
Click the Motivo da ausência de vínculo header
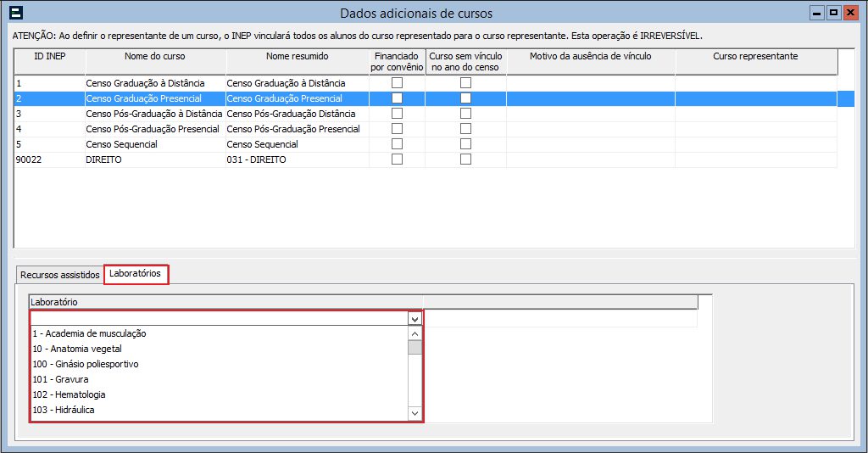pyautogui.click(x=591, y=61)
